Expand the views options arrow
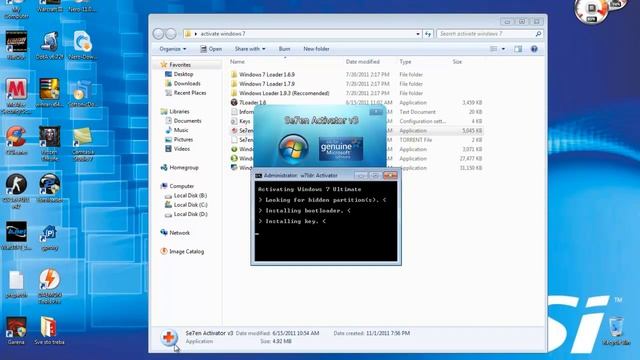The image size is (640, 360). point(503,49)
